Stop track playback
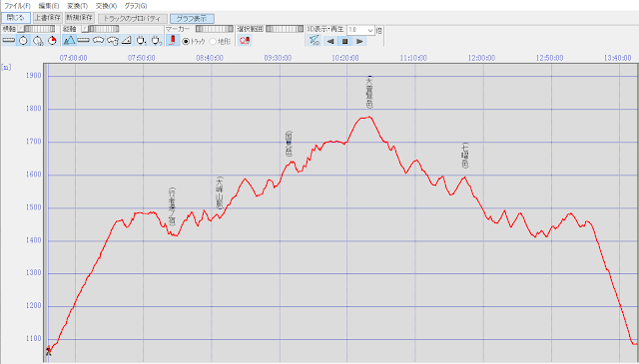The height and width of the screenshot is (364, 639). click(x=344, y=41)
